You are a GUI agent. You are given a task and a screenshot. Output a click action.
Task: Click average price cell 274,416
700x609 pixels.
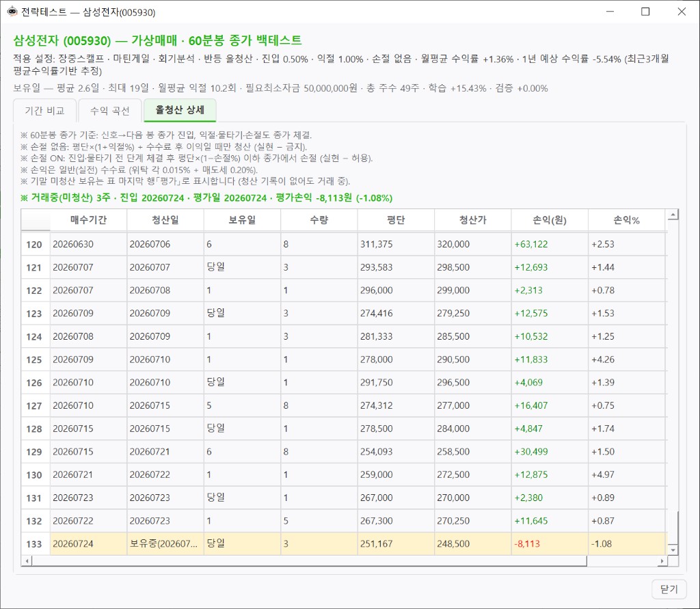(396, 314)
